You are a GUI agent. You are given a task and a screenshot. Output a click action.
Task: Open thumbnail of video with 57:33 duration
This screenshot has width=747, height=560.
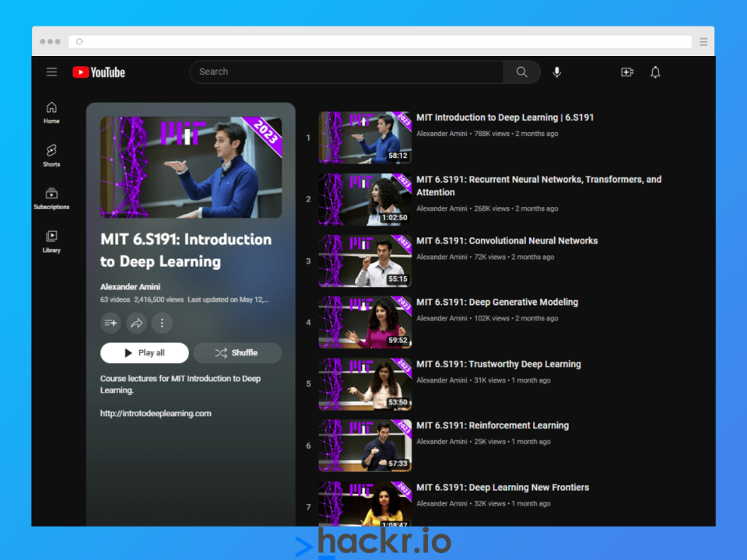click(x=365, y=446)
